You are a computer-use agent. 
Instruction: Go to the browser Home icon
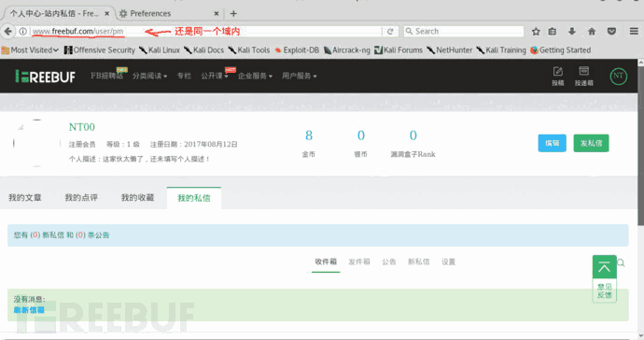[592, 31]
